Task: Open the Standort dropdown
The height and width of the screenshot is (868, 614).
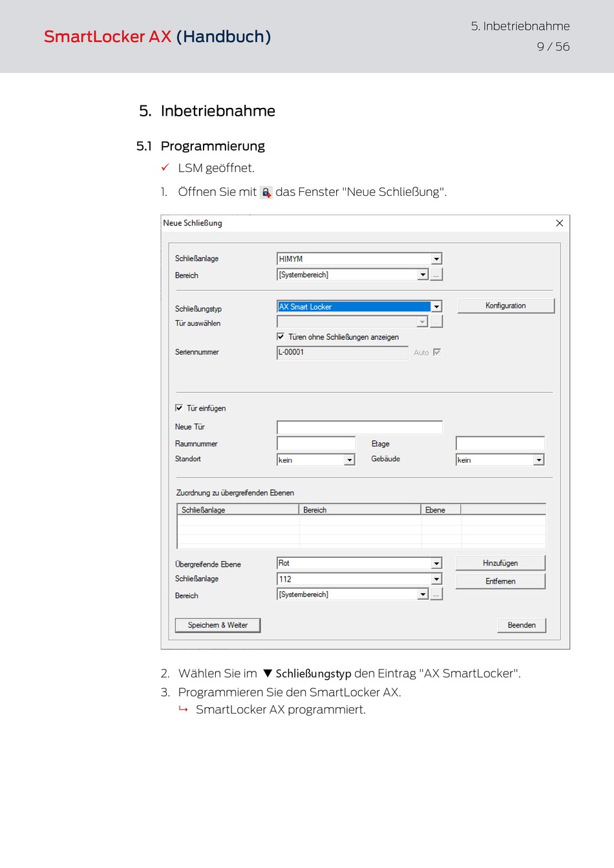Action: pyautogui.click(x=350, y=460)
